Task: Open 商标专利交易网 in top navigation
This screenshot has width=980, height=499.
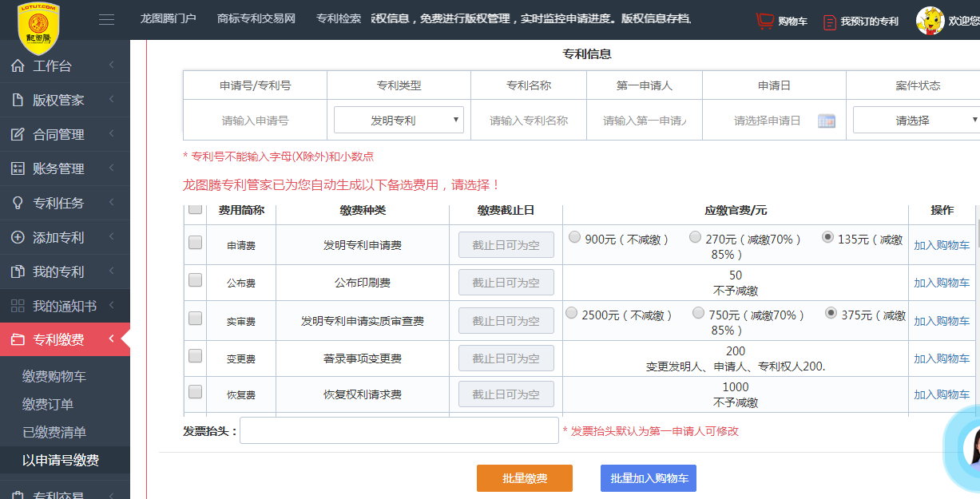Action: point(256,19)
